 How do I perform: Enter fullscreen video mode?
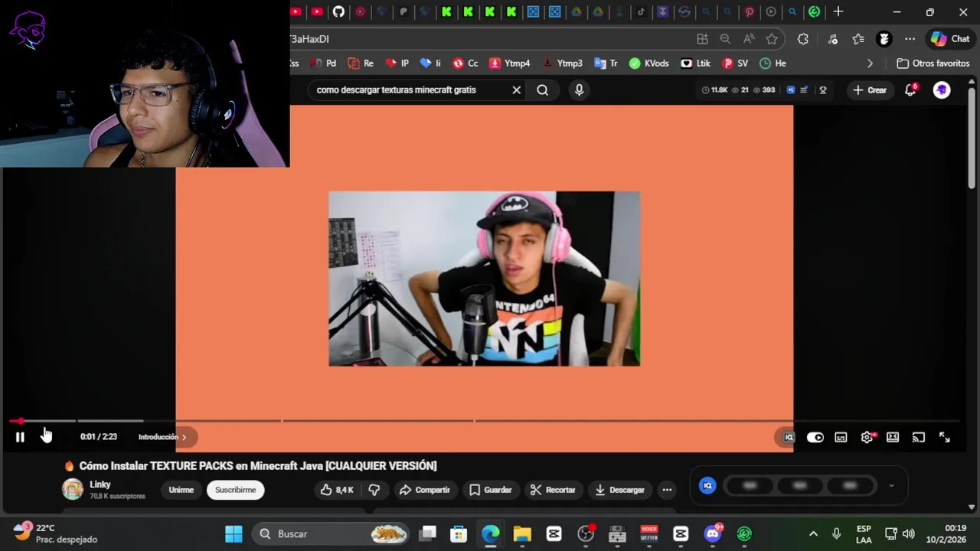point(944,437)
